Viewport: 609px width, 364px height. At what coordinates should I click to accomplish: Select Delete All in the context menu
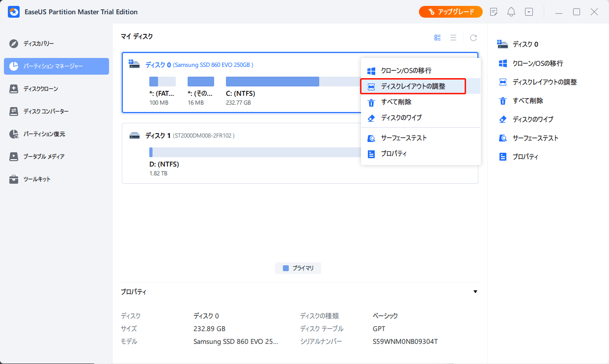point(396,102)
